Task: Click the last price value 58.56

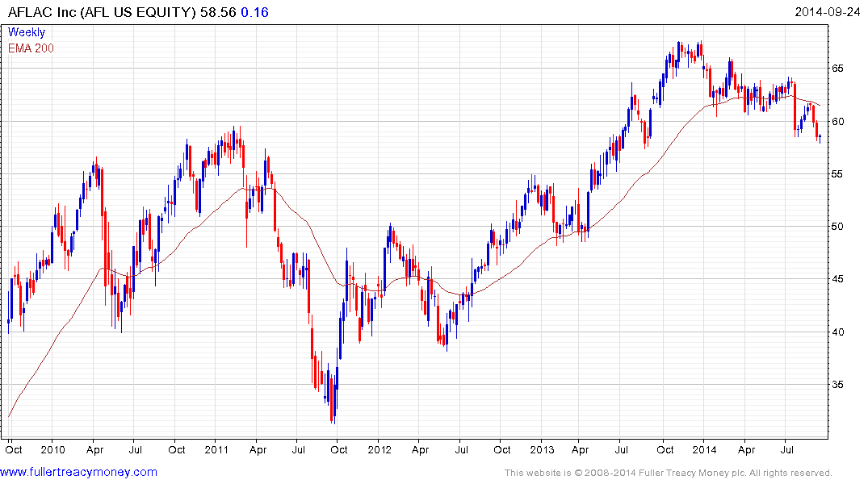Action: tap(218, 12)
